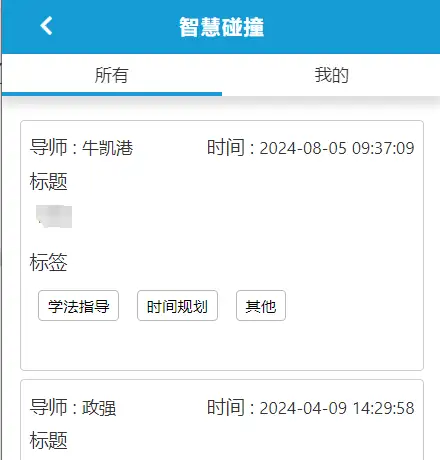
Task: Click the 标签 label in first card
Action: point(49,262)
